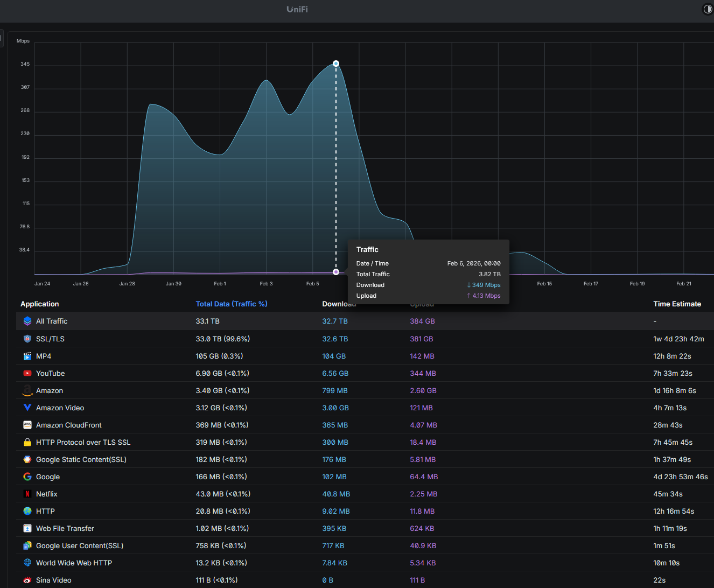Toggle the dark/light theme switch
This screenshot has height=588, width=714.
(708, 9)
